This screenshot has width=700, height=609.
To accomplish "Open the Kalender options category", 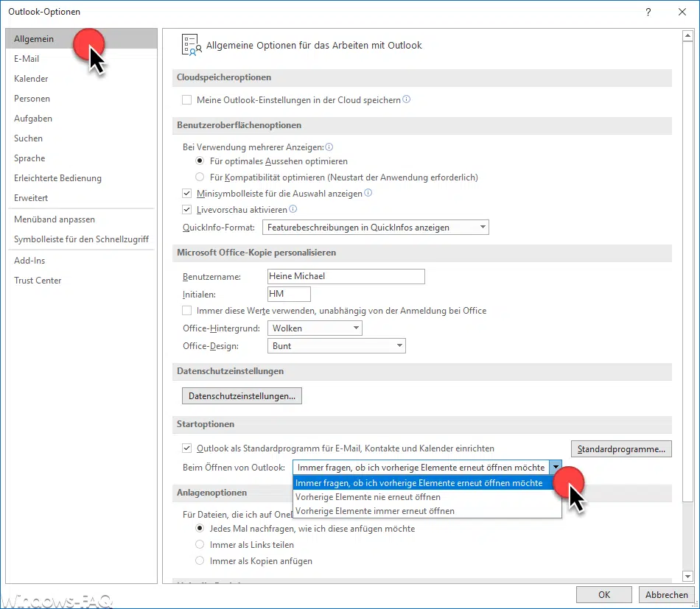I will coord(81,79).
